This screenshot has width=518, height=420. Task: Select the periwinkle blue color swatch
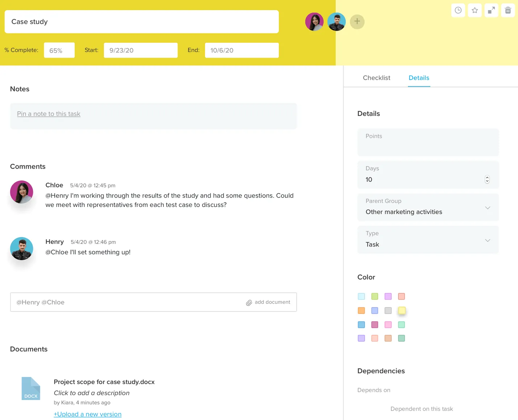[x=375, y=311]
